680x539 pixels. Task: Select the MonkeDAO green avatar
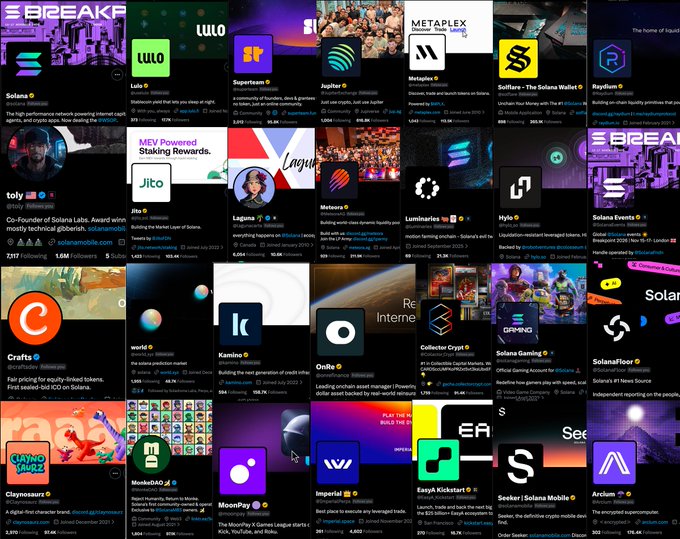point(151,454)
